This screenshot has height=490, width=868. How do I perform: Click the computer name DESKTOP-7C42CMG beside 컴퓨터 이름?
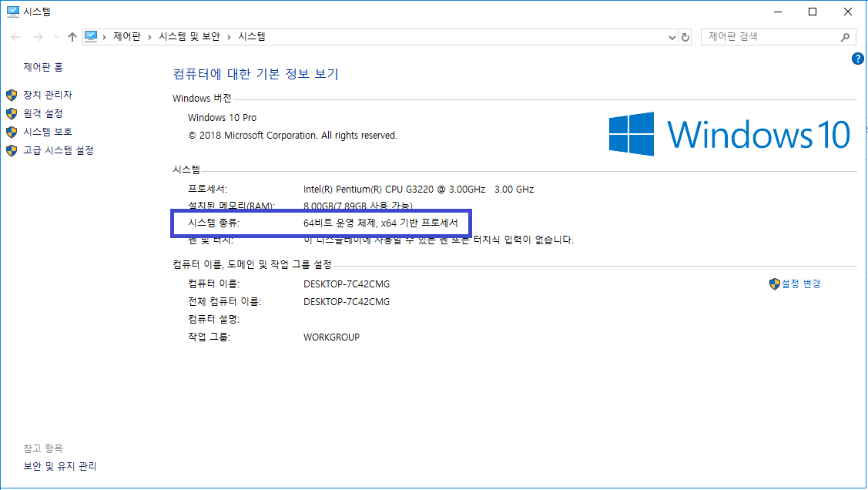tap(347, 284)
